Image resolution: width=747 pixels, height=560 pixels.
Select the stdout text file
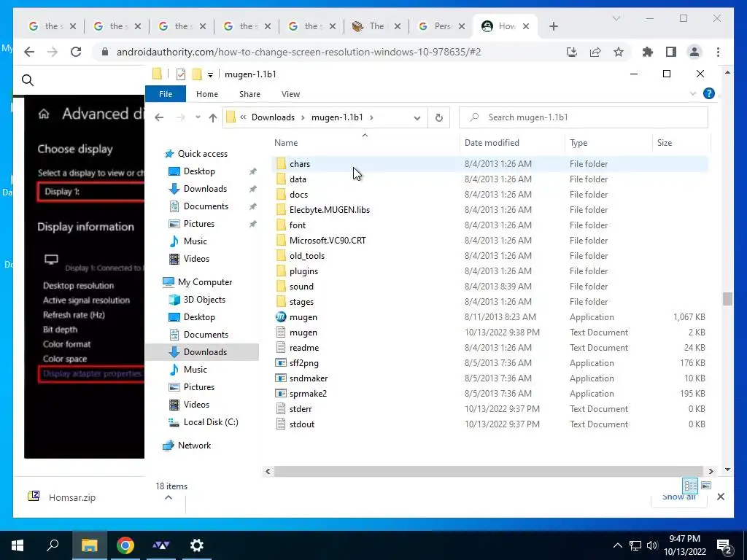[x=301, y=424]
